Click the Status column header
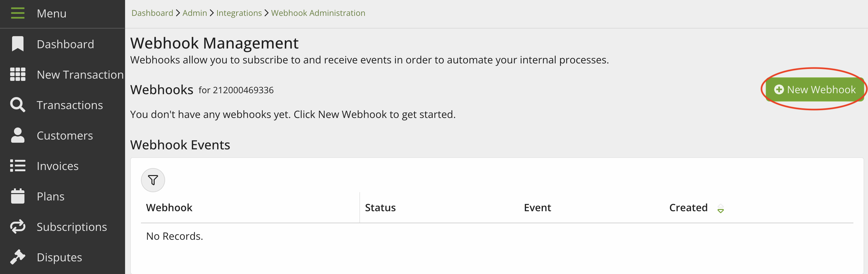The image size is (868, 274). pyautogui.click(x=380, y=208)
